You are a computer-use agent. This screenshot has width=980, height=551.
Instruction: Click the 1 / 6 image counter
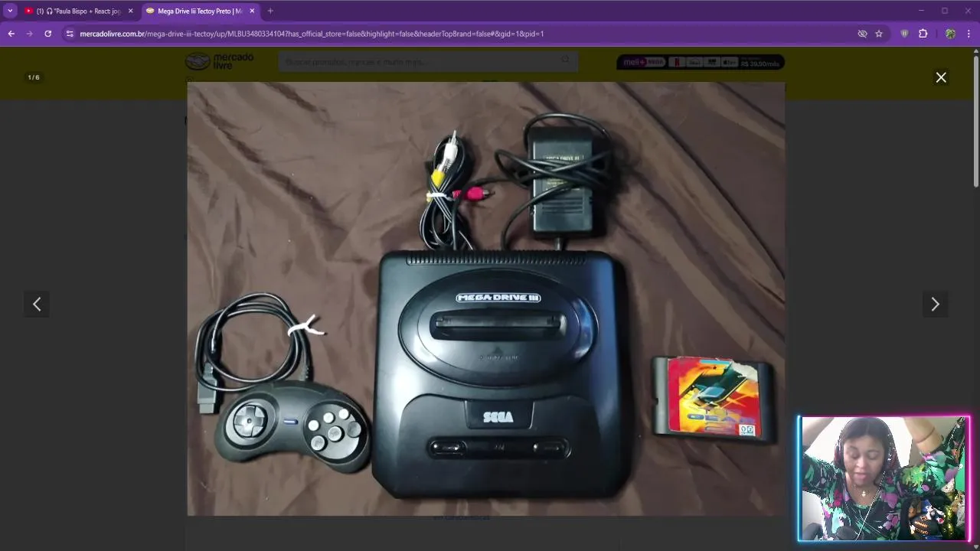point(34,77)
